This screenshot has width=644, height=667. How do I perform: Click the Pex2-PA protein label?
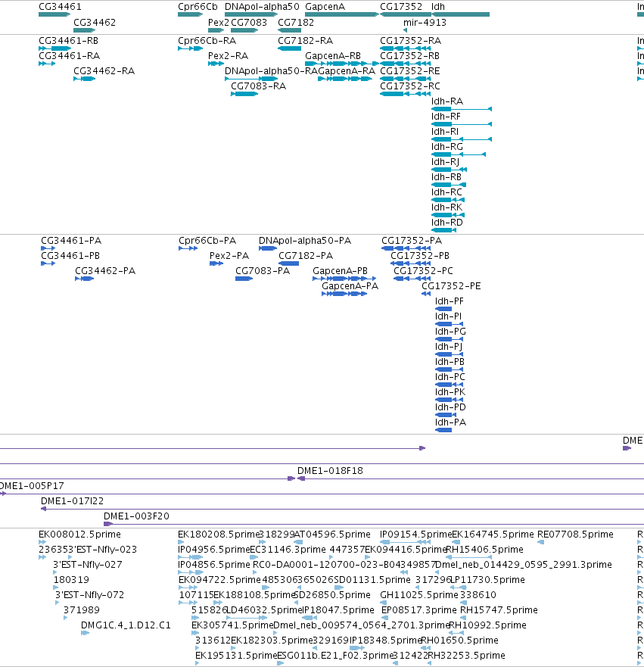pyautogui.click(x=229, y=256)
